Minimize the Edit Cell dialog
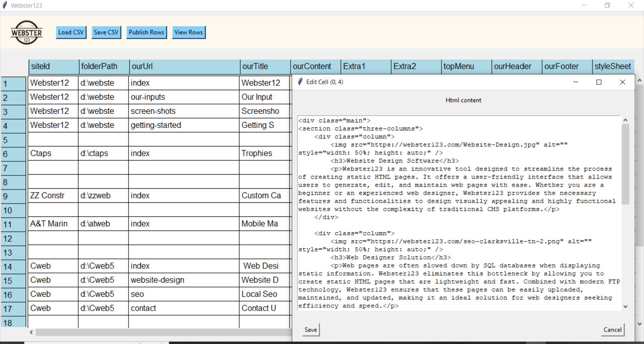644x344 pixels. coord(575,82)
